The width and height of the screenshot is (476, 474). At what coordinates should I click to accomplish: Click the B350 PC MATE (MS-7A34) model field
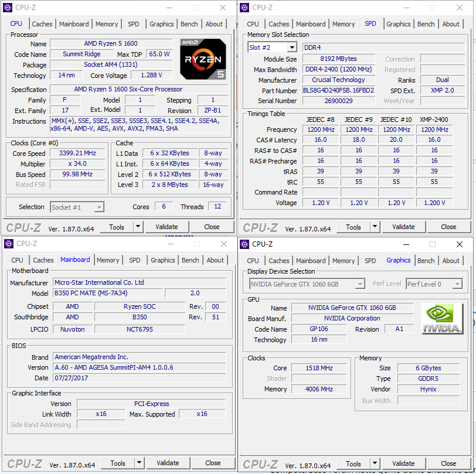tap(108, 293)
